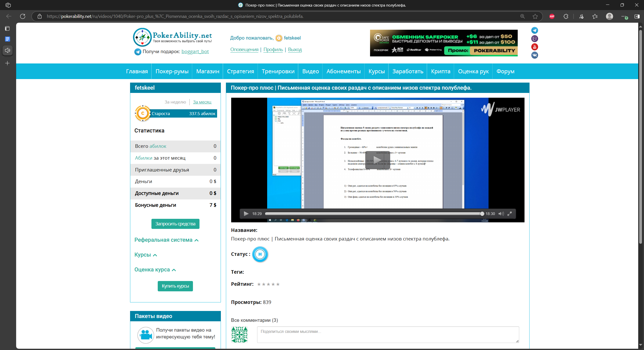The height and width of the screenshot is (350, 644).
Task: Open Форум menu item
Action: (x=505, y=71)
